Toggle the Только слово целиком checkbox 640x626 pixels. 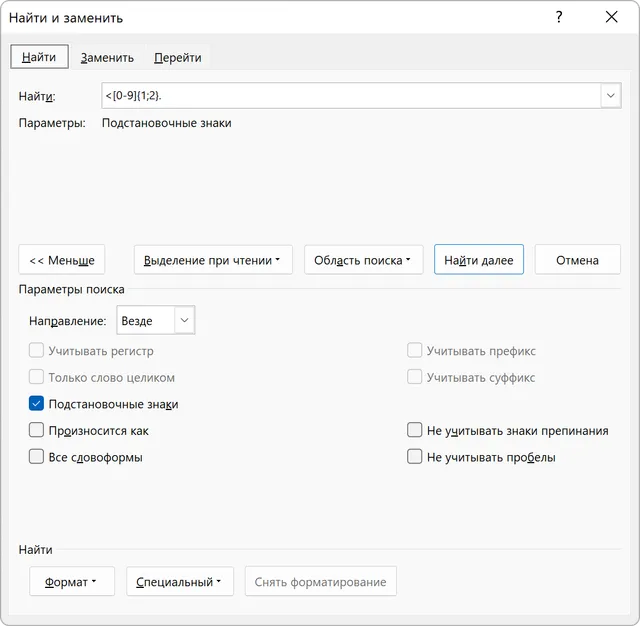(36, 377)
